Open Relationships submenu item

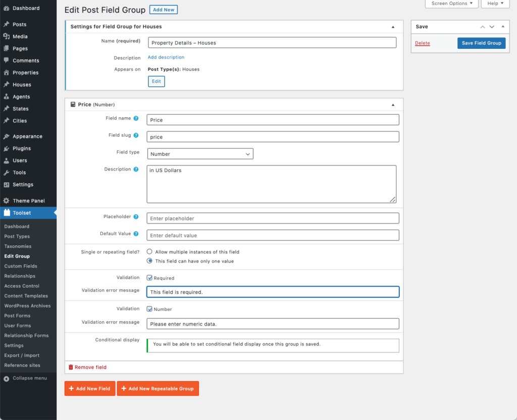click(x=20, y=276)
